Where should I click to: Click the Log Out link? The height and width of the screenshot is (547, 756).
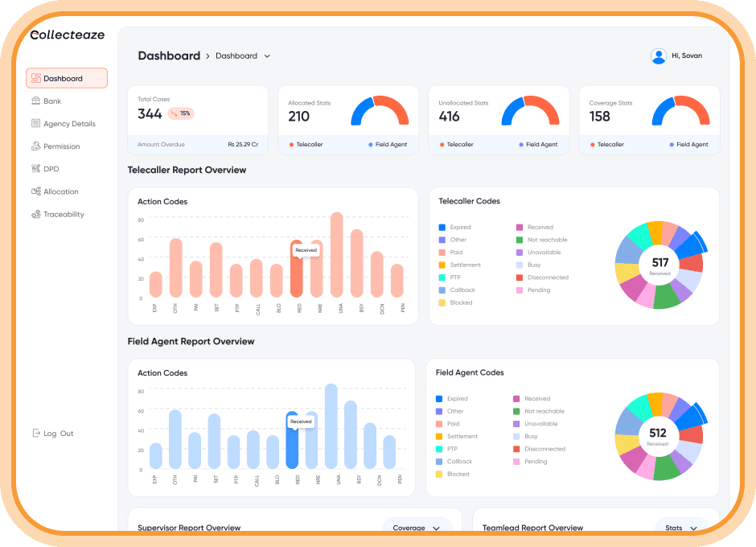click(x=59, y=433)
